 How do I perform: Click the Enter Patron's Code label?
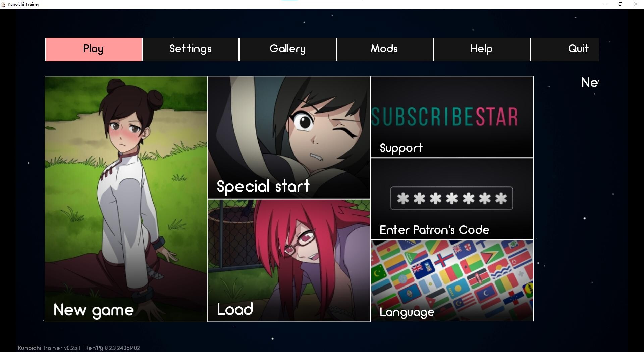click(434, 230)
